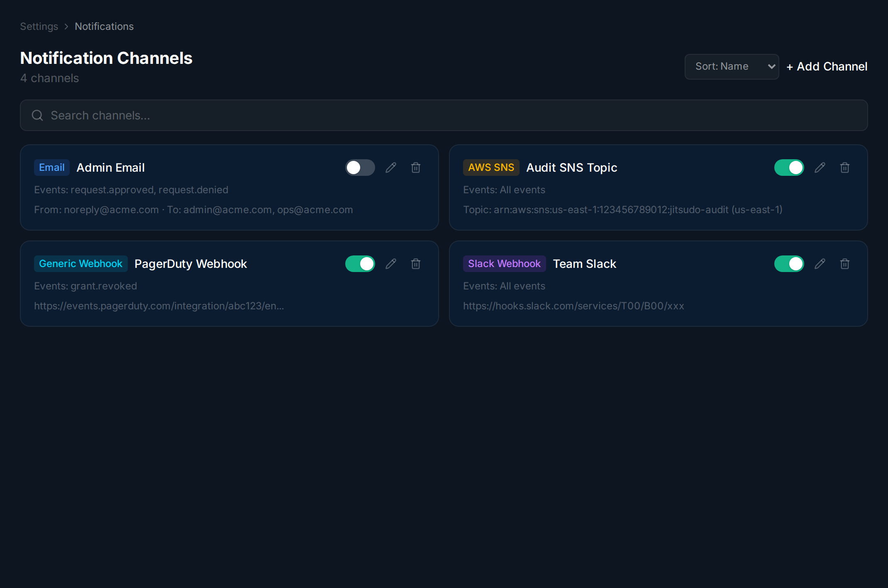The height and width of the screenshot is (588, 888).
Task: Click the Notification Channels heading
Action: pyautogui.click(x=106, y=58)
